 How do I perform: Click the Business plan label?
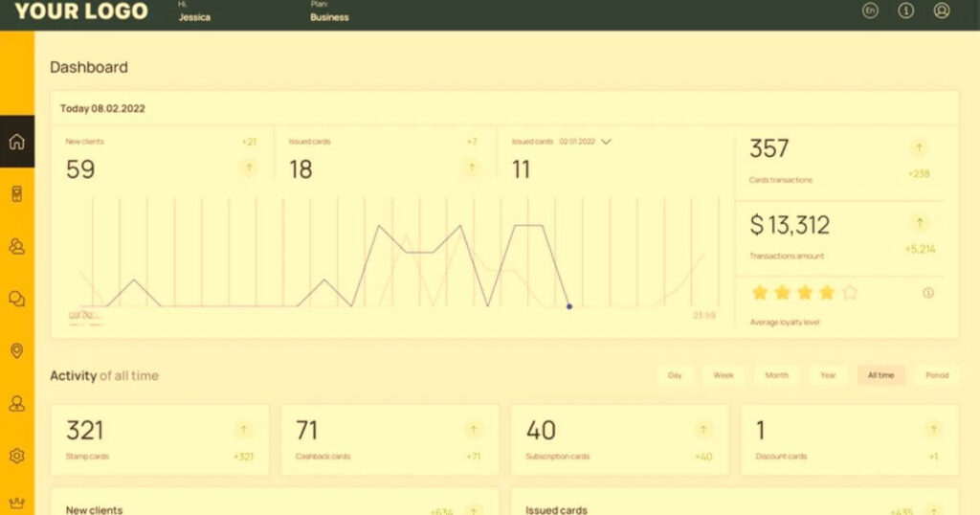pos(329,17)
